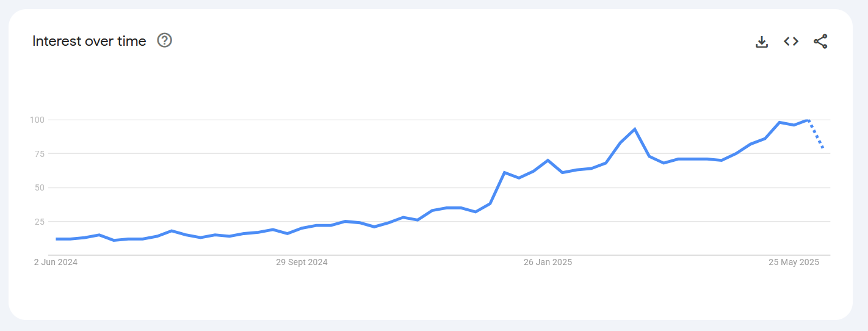Click the line point above the 29 Sept 2024 label
The height and width of the screenshot is (331, 868).
point(302,228)
